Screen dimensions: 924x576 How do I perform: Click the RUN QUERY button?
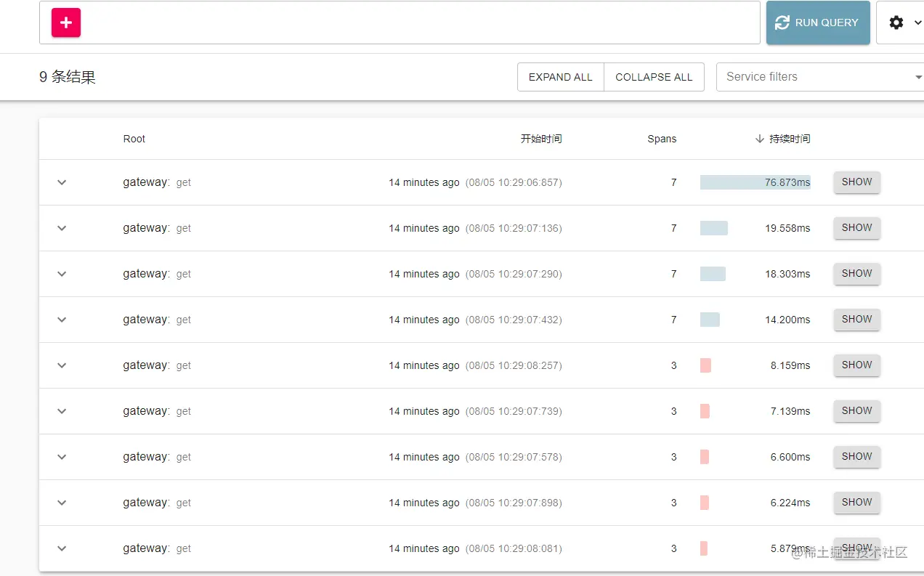pos(818,23)
